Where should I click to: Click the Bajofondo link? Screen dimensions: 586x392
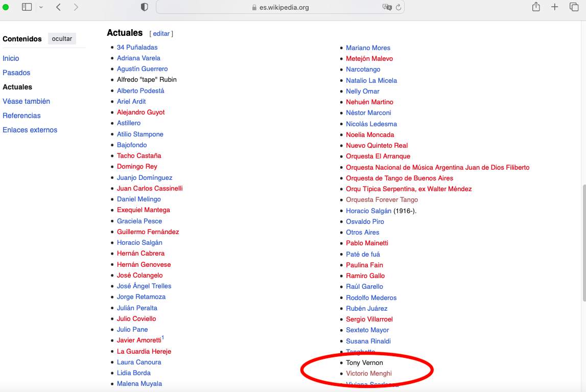coord(132,145)
